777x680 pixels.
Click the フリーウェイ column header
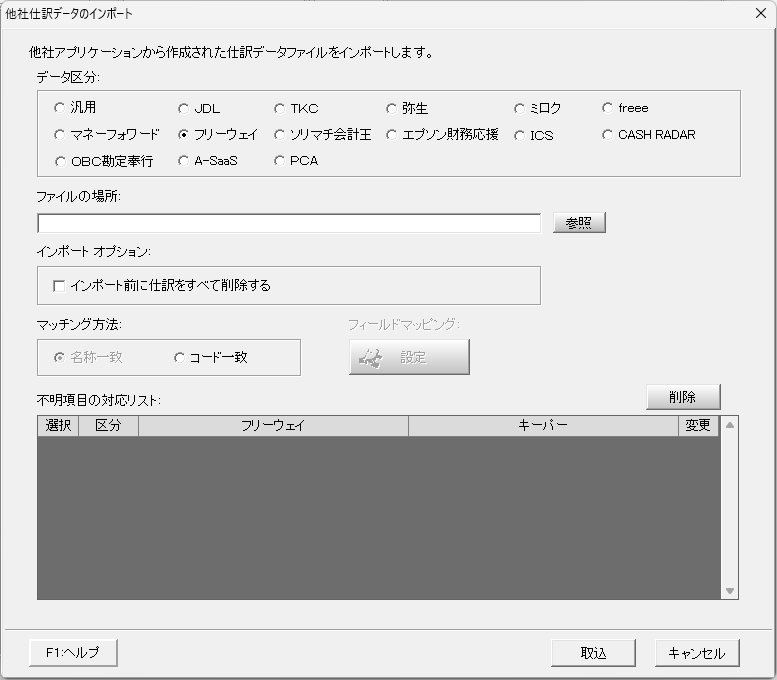pyautogui.click(x=273, y=425)
